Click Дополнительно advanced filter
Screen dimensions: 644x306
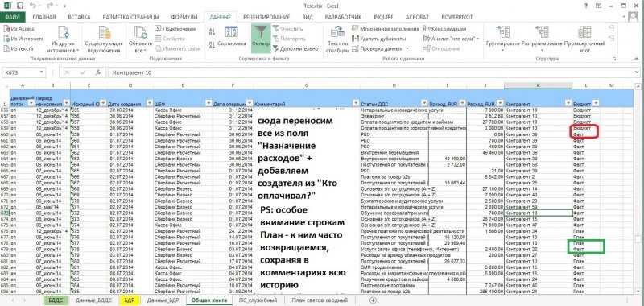295,48
